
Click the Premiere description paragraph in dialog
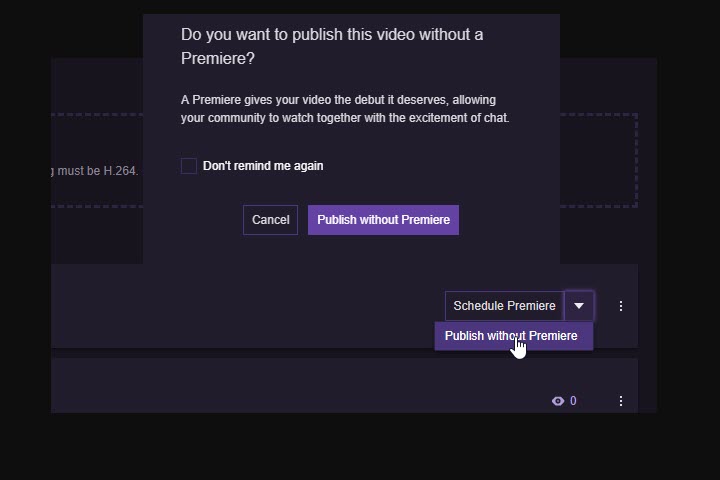tap(344, 109)
